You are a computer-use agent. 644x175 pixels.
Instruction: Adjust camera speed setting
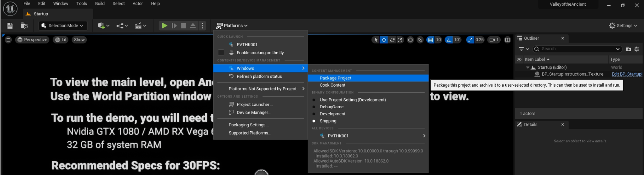point(494,40)
